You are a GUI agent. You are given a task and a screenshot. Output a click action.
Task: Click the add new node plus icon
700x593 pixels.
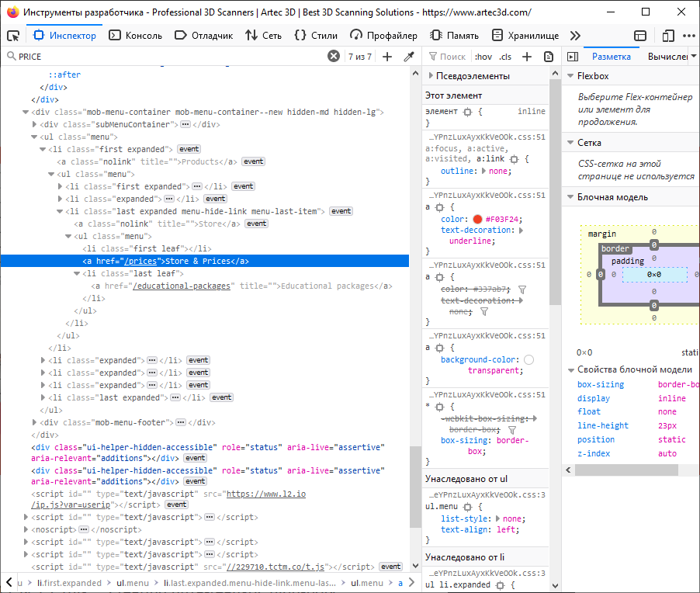coord(387,57)
